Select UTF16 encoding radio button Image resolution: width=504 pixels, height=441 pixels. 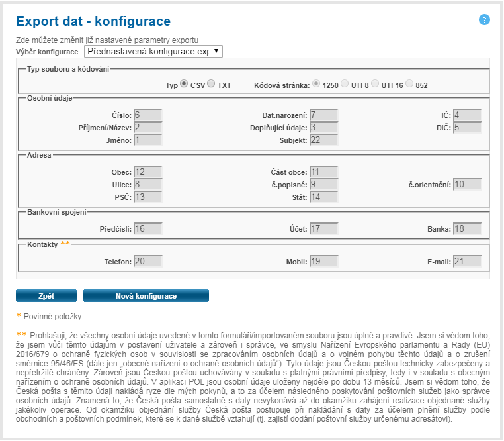[x=375, y=84]
